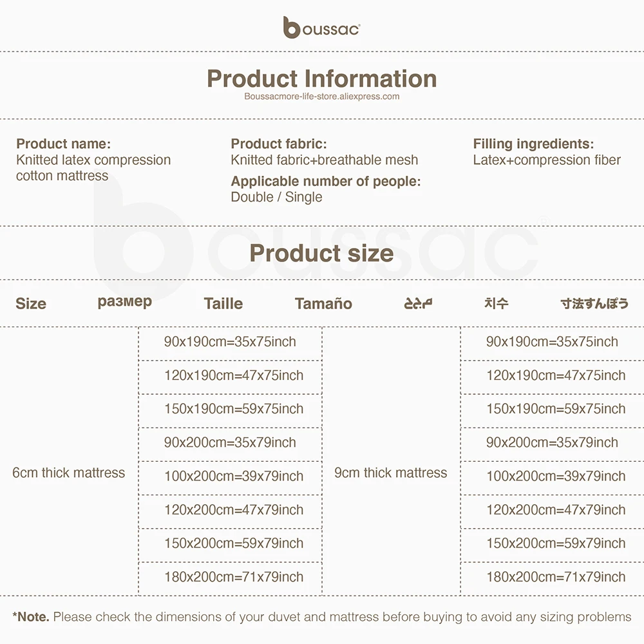Select the Filling ingredients label

pyautogui.click(x=533, y=144)
